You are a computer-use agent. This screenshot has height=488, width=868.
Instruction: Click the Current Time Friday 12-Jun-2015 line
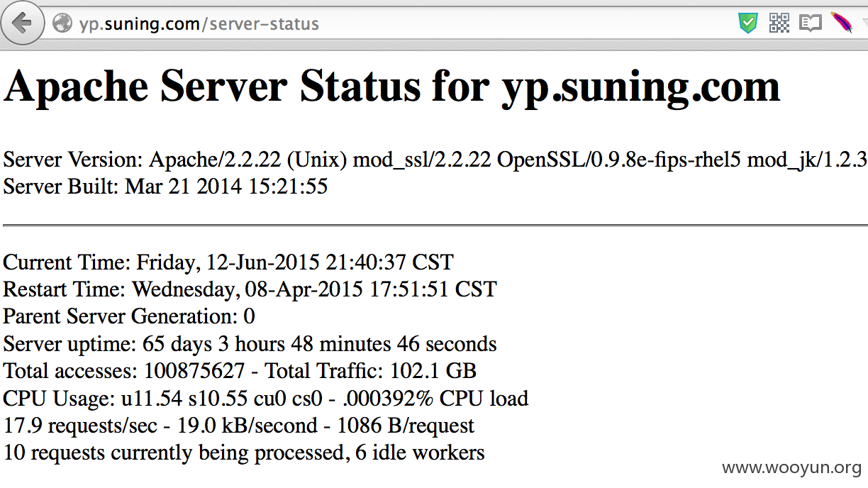point(228,262)
